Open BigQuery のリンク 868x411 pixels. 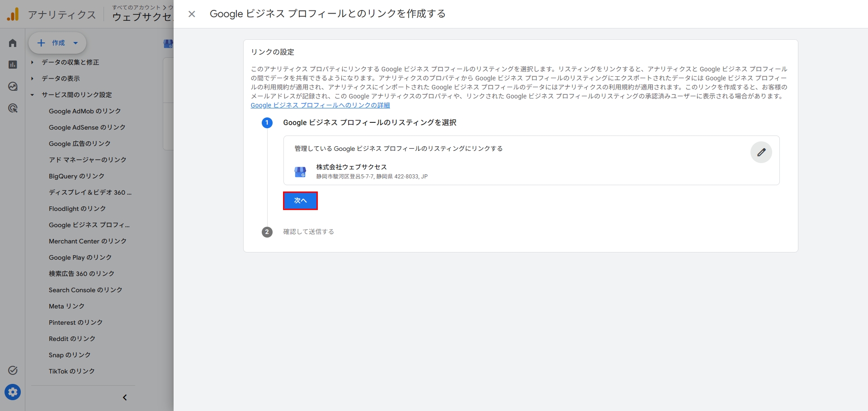point(76,176)
